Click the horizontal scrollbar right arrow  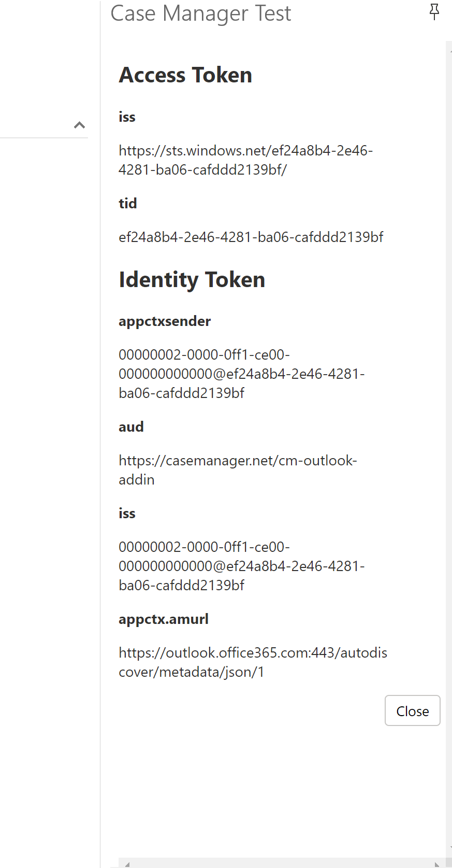tap(438, 864)
